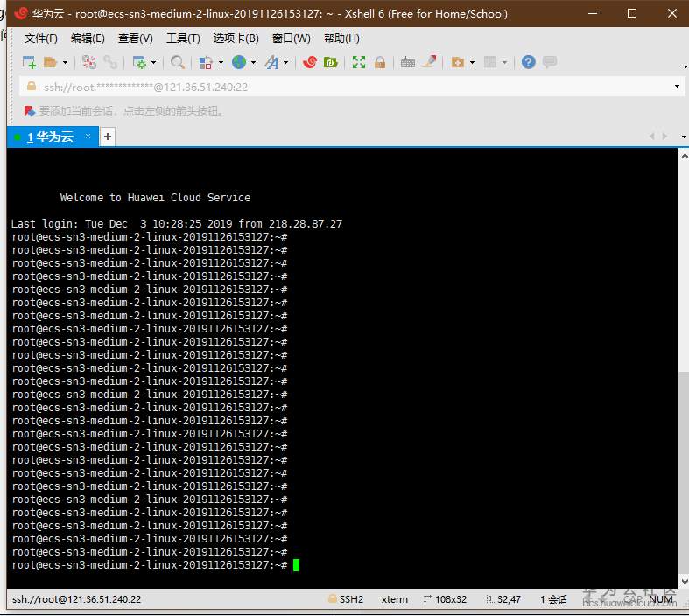
Task: Open the 查看(V) menu
Action: tap(136, 38)
